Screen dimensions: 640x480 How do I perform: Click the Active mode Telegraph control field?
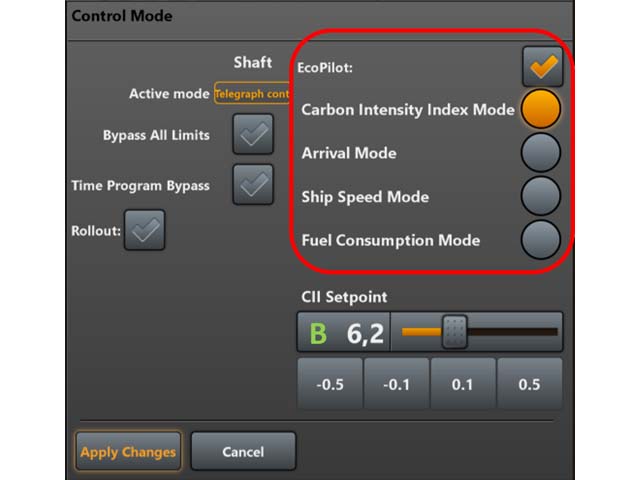(251, 93)
